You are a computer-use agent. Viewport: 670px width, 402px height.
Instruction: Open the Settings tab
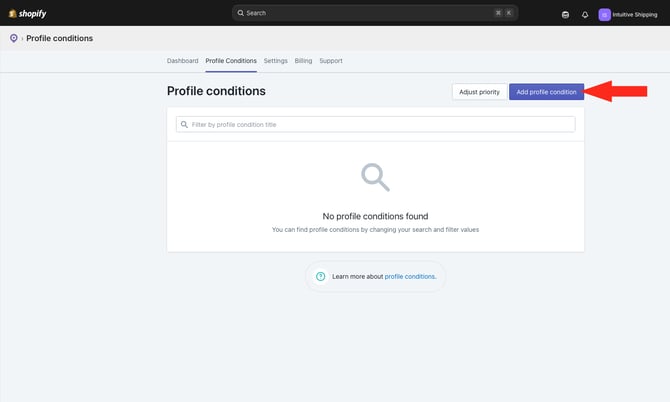[x=276, y=61]
